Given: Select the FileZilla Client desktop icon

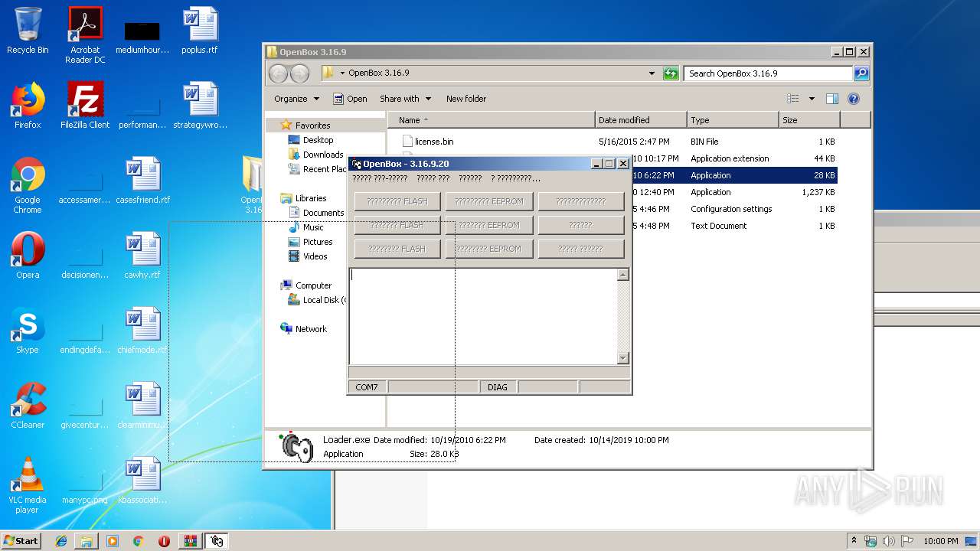Looking at the screenshot, I should click(85, 106).
